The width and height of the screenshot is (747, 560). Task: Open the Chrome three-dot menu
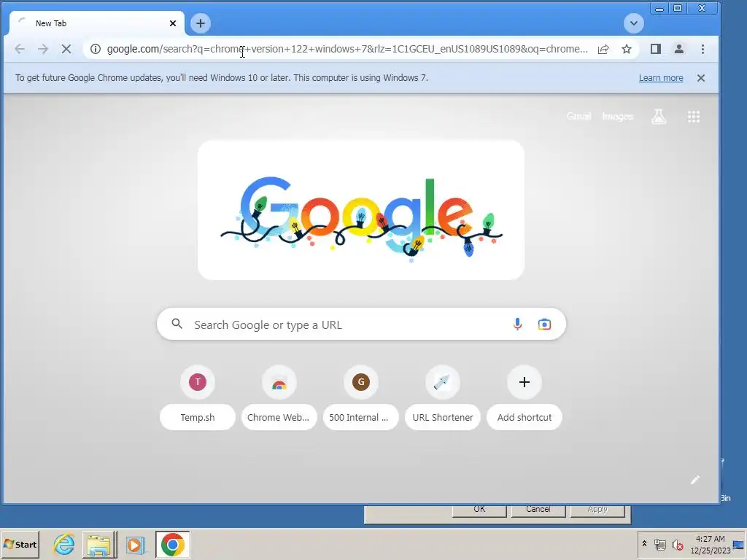703,49
